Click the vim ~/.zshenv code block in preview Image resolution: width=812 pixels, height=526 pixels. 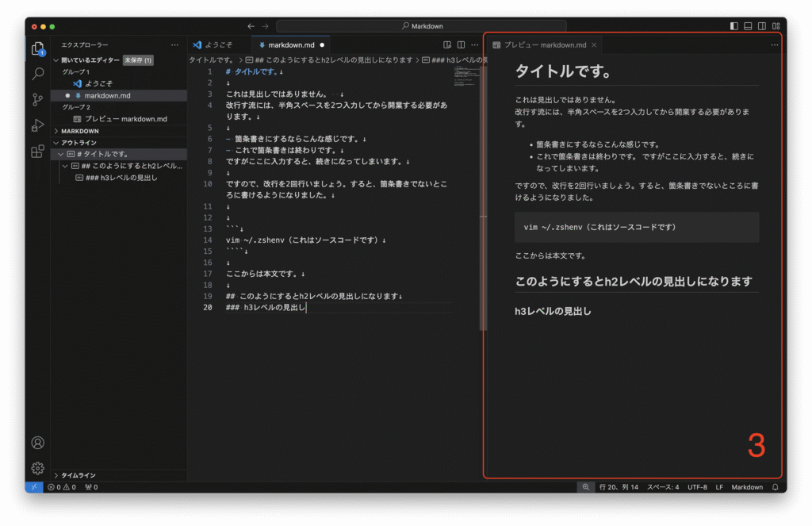click(x=637, y=227)
